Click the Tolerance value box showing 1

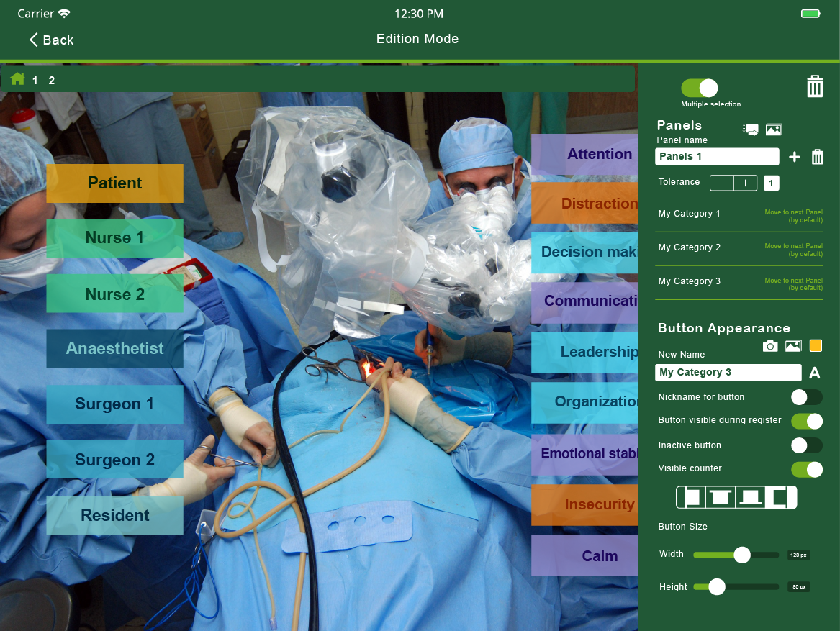pyautogui.click(x=771, y=183)
